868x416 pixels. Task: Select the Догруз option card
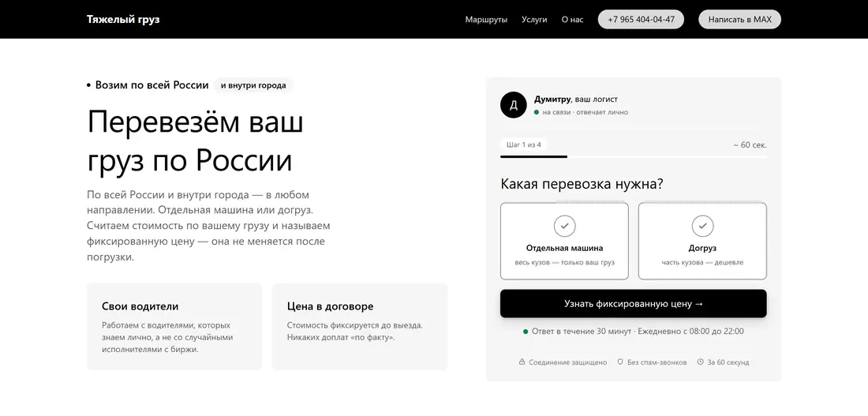tap(702, 241)
